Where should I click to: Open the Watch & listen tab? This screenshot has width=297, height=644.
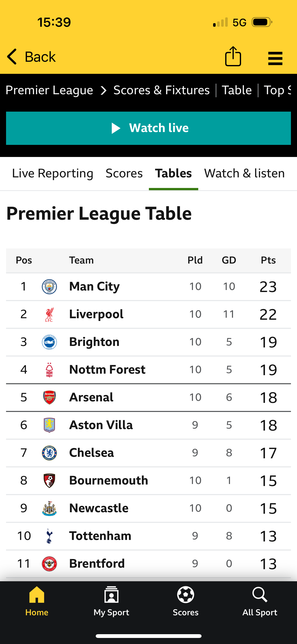[244, 173]
